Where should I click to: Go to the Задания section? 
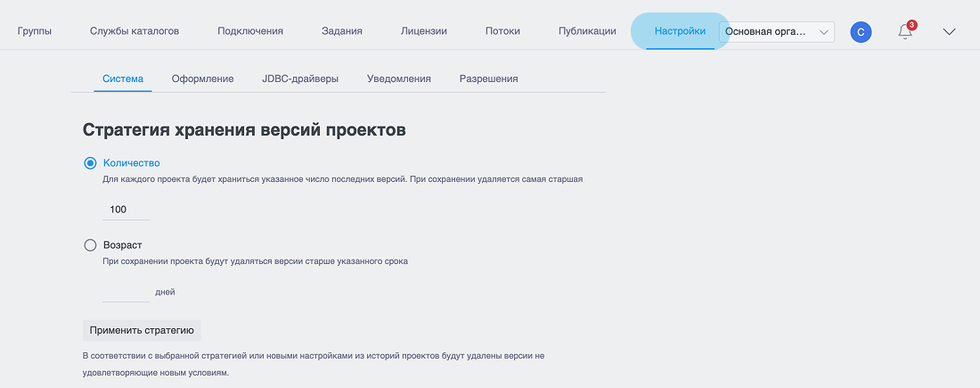(x=342, y=30)
